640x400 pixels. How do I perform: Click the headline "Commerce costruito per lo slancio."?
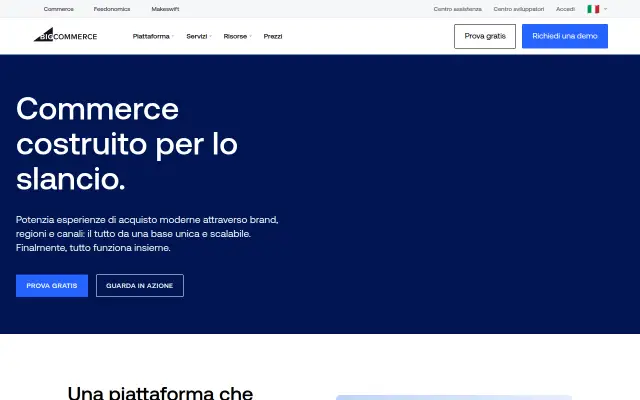127,144
